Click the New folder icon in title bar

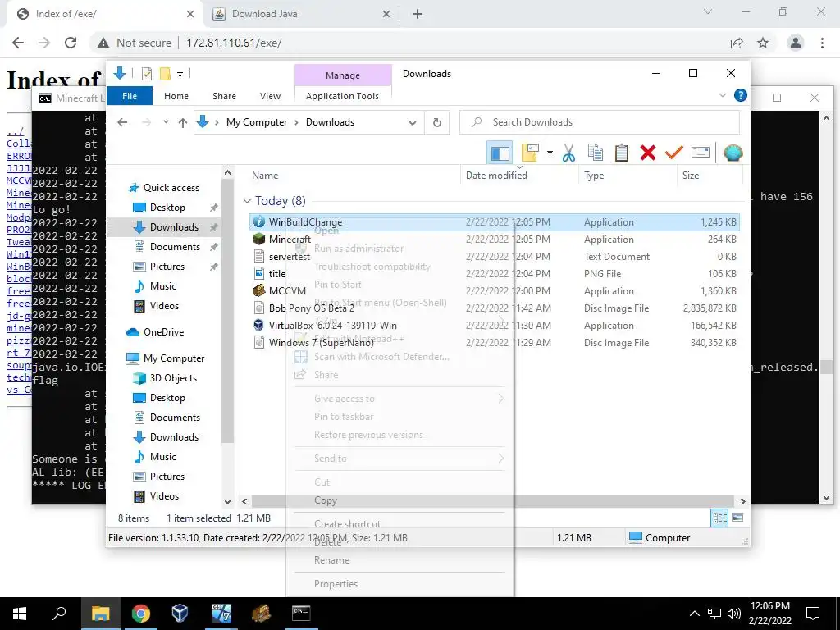pos(165,74)
